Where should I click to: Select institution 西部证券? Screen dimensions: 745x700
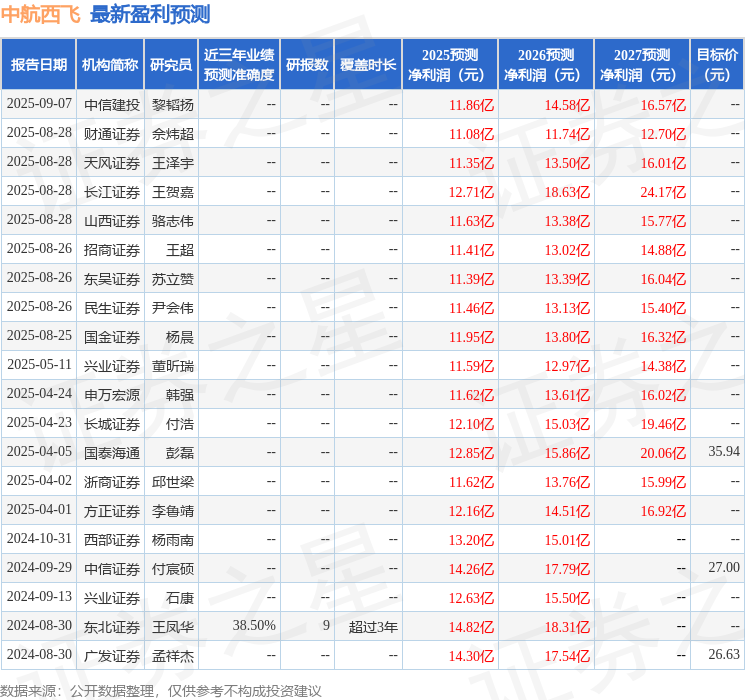[112, 540]
